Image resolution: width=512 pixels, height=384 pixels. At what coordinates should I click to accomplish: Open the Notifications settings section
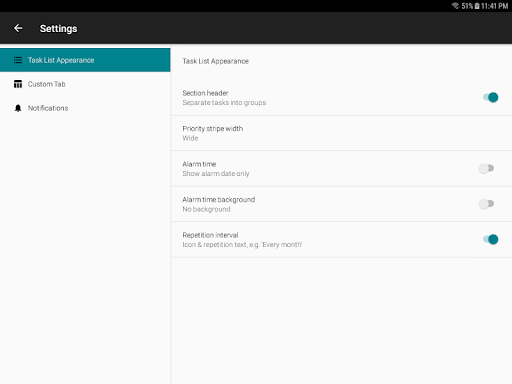coord(85,108)
